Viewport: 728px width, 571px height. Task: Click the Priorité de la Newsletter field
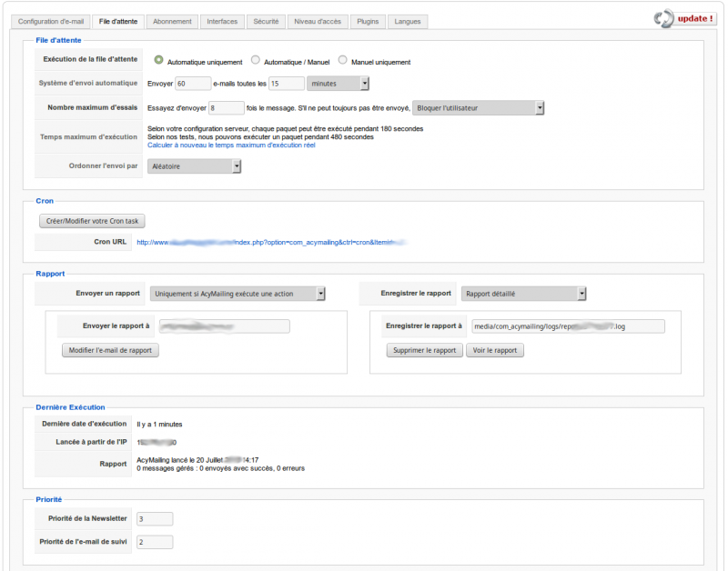155,519
